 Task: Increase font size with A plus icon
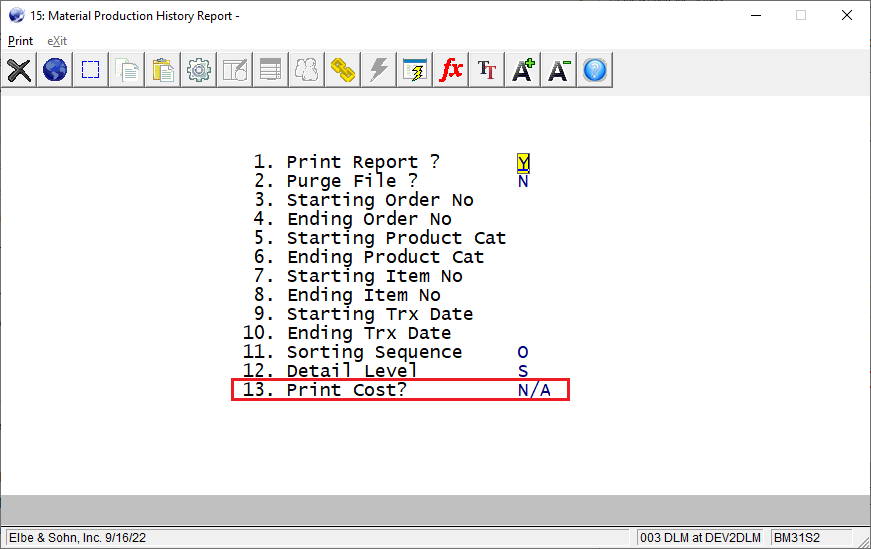pos(523,70)
